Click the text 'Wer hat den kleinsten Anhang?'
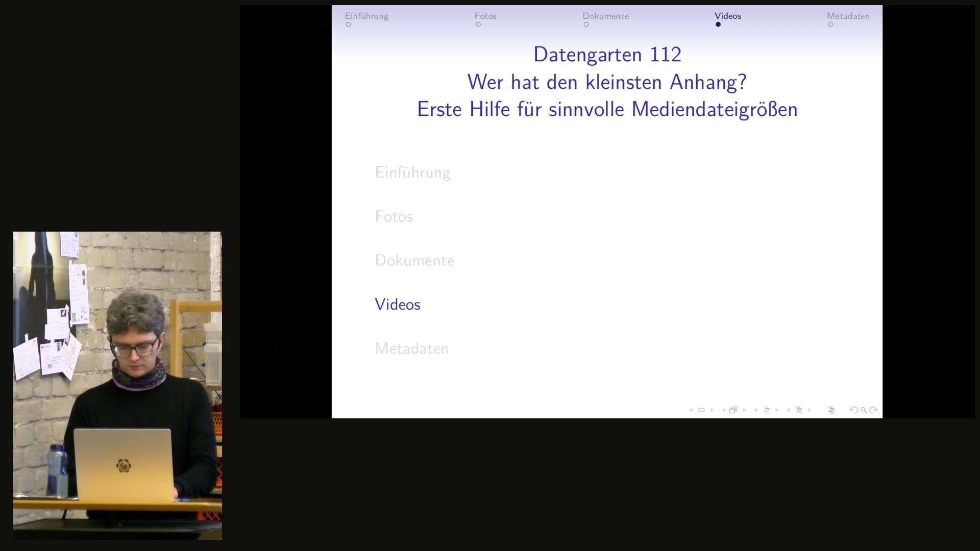980x551 pixels. click(607, 82)
